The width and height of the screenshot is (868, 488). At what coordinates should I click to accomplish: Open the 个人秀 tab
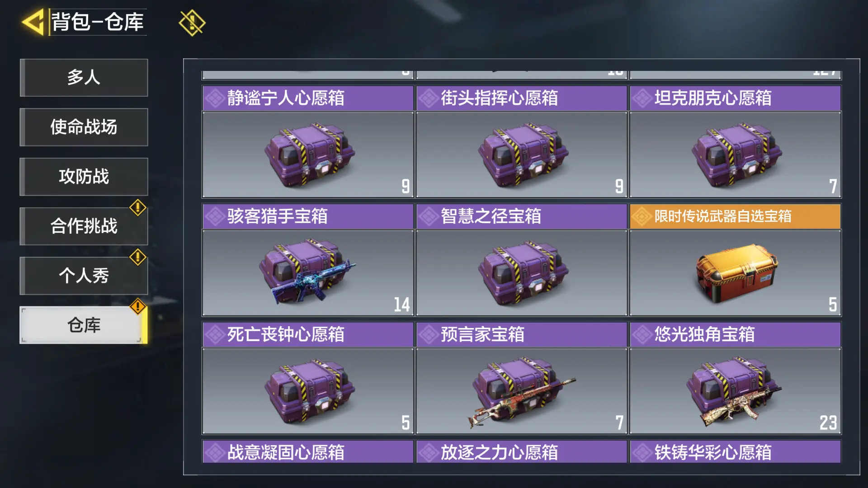84,276
